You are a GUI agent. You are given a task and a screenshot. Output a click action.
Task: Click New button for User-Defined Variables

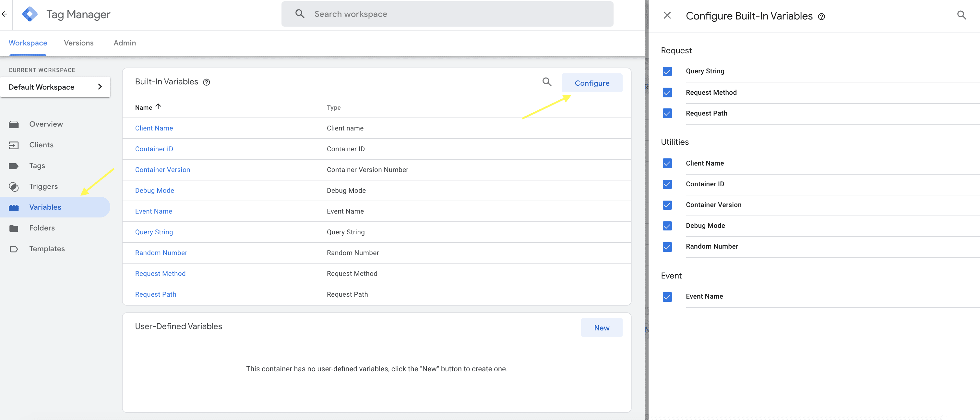pyautogui.click(x=602, y=328)
